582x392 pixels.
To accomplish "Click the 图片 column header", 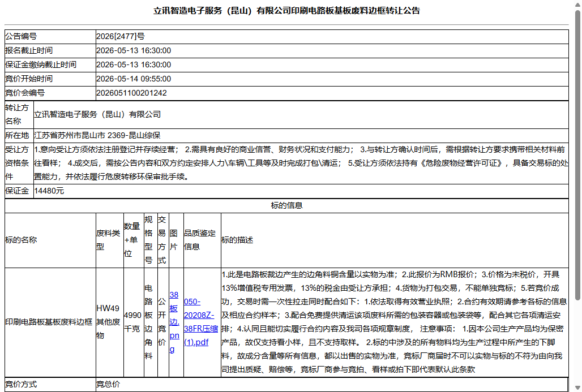I will coord(176,240).
